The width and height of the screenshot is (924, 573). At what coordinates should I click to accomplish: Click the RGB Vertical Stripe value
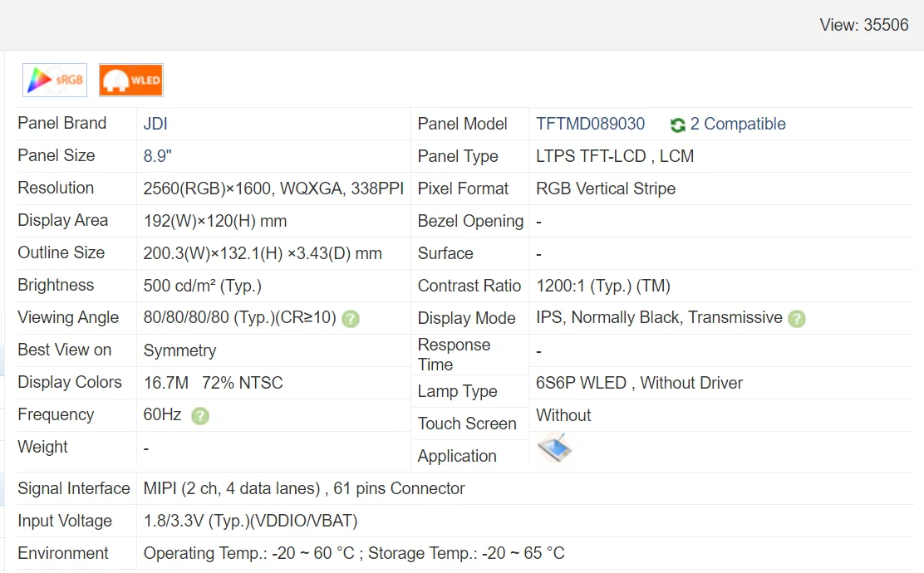(x=606, y=189)
